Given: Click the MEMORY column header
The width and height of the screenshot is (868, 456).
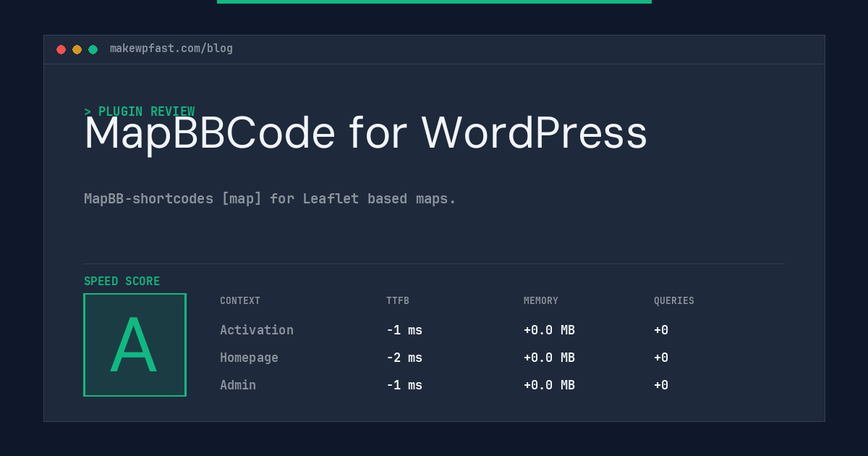Looking at the screenshot, I should (541, 301).
